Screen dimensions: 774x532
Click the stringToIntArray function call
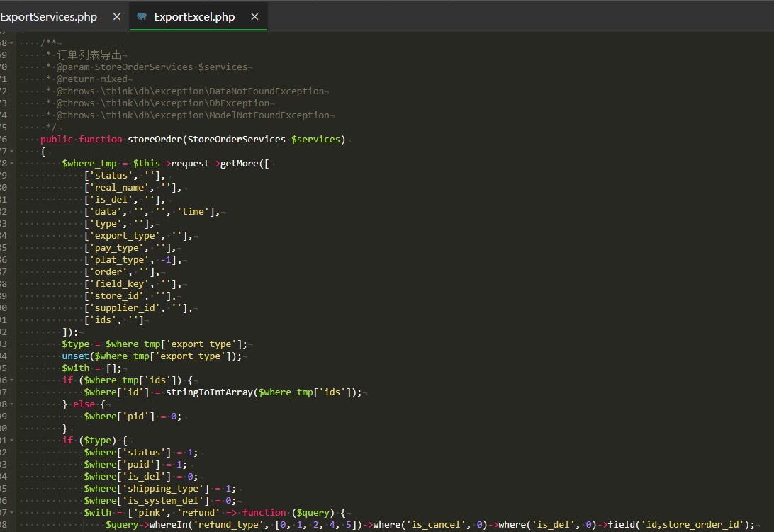(x=209, y=392)
